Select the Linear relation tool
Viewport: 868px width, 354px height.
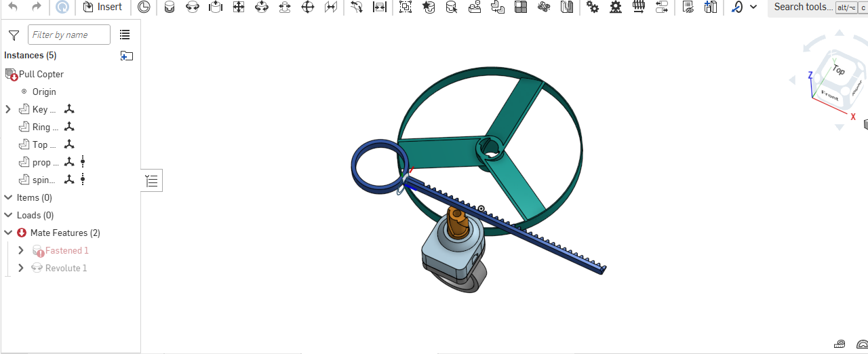[x=662, y=7]
